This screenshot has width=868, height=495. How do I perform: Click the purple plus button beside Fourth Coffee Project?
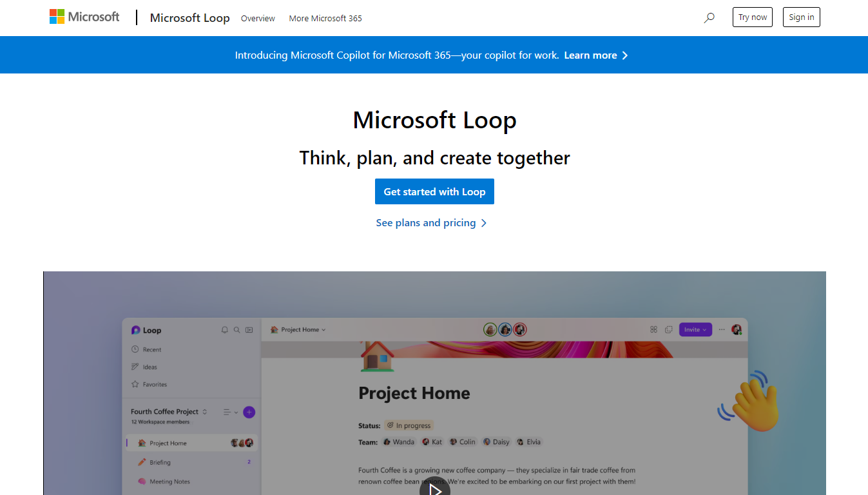coord(249,412)
